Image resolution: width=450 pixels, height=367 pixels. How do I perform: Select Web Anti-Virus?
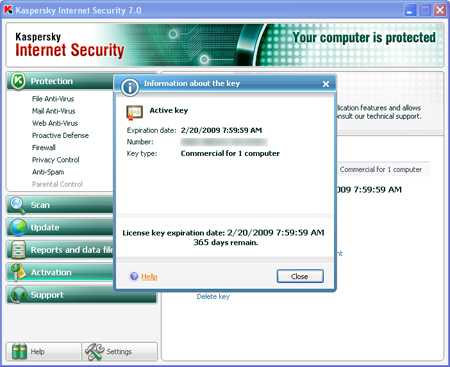tap(55, 123)
